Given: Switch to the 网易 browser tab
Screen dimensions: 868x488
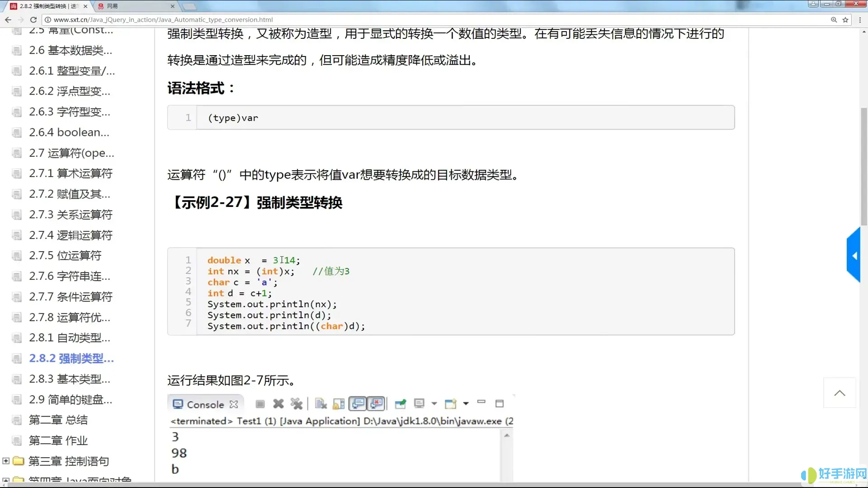Looking at the screenshot, I should 136,6.
